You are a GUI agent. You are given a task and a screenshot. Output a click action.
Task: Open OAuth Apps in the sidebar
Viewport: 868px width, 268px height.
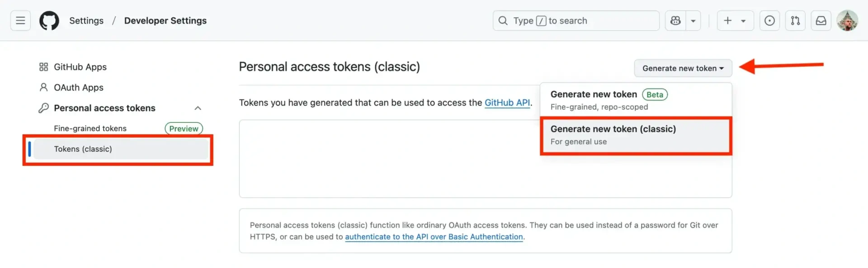78,88
